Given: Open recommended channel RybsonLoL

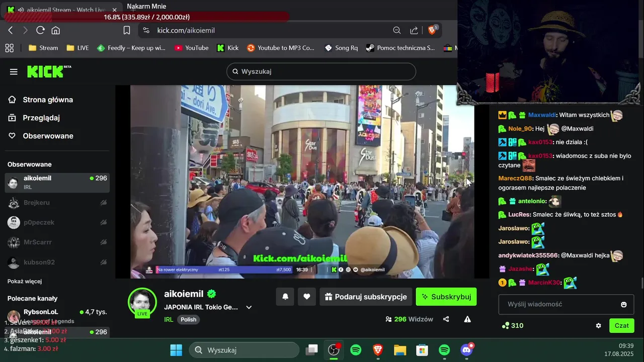Looking at the screenshot, I should pos(57,315).
